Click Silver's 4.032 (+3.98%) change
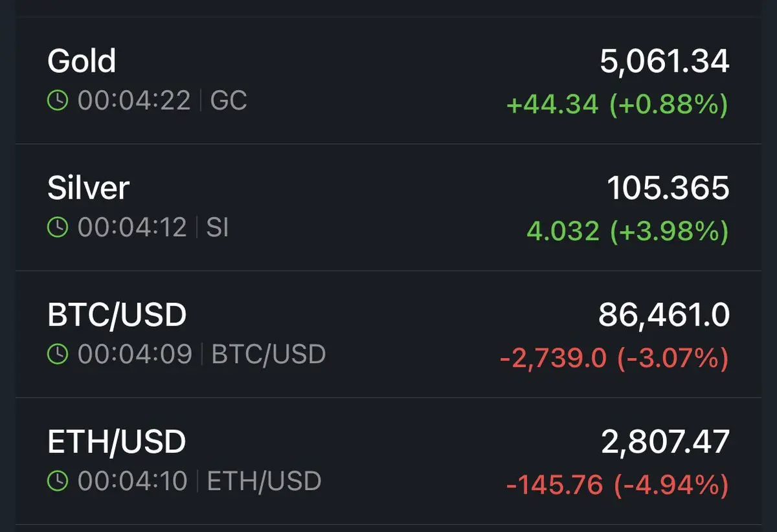The image size is (777, 532). 627,231
